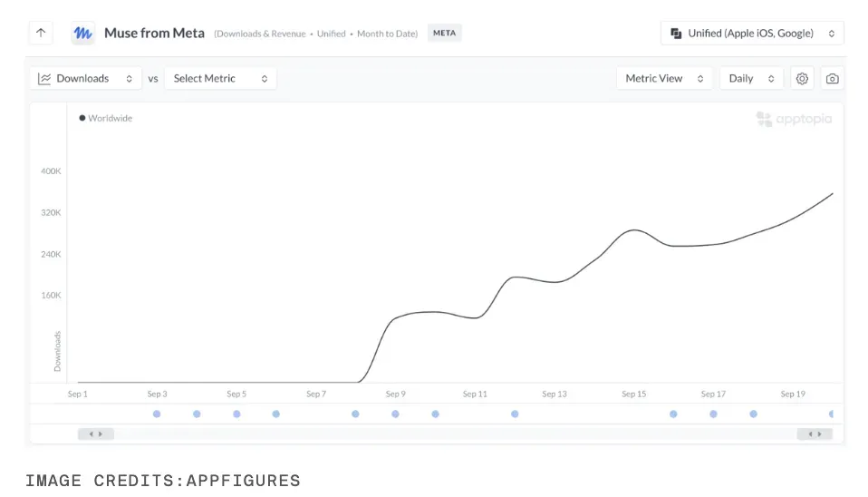The image size is (868, 497).
Task: Click the Sep 13 axis label
Action: pyautogui.click(x=555, y=394)
